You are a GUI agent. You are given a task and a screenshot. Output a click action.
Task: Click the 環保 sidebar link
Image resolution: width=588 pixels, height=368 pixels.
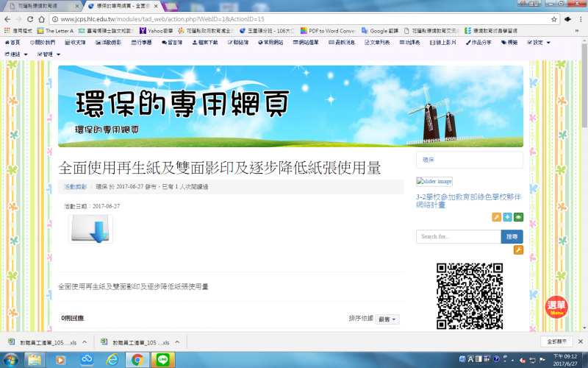pyautogui.click(x=429, y=160)
